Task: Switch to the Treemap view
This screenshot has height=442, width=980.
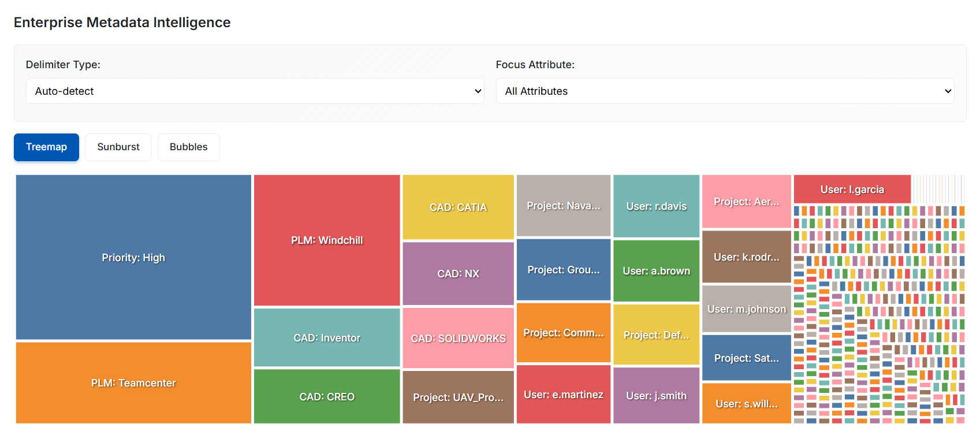Action: click(46, 147)
